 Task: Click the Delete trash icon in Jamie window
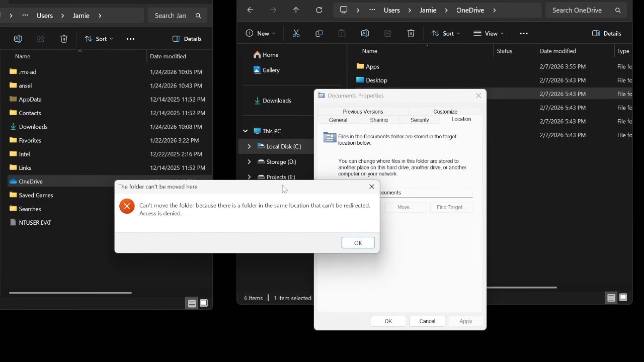point(64,39)
